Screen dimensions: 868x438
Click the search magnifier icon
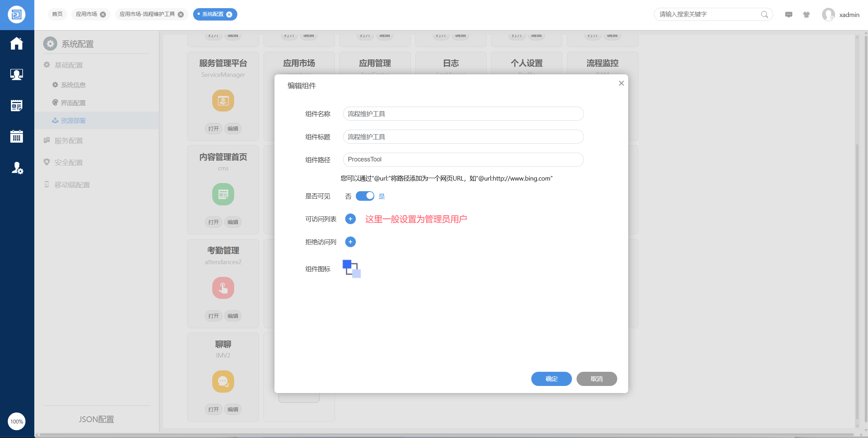pyautogui.click(x=764, y=15)
